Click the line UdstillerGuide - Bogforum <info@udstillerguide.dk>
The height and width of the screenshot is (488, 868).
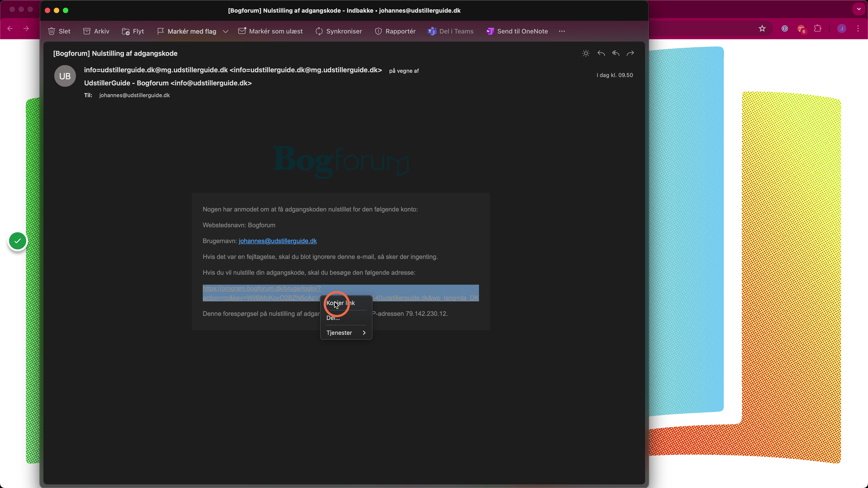click(x=168, y=83)
